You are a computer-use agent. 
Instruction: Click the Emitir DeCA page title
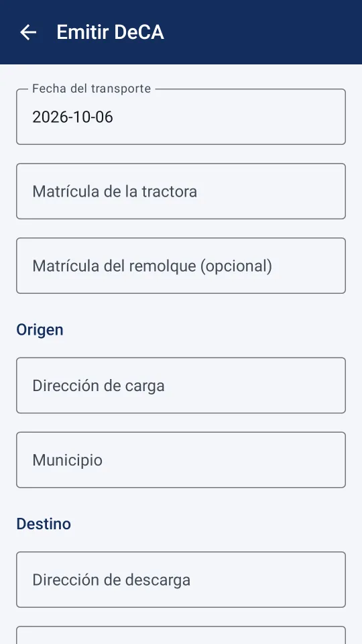tap(111, 32)
